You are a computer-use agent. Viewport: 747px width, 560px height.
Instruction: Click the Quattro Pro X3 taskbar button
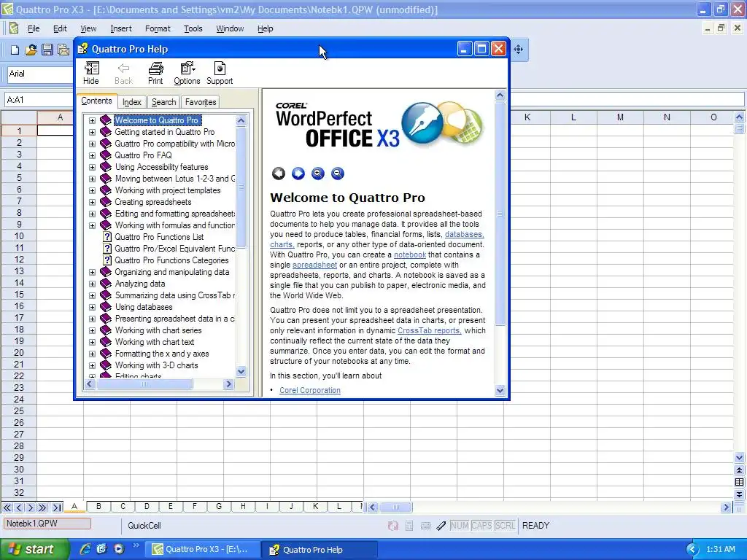point(202,550)
